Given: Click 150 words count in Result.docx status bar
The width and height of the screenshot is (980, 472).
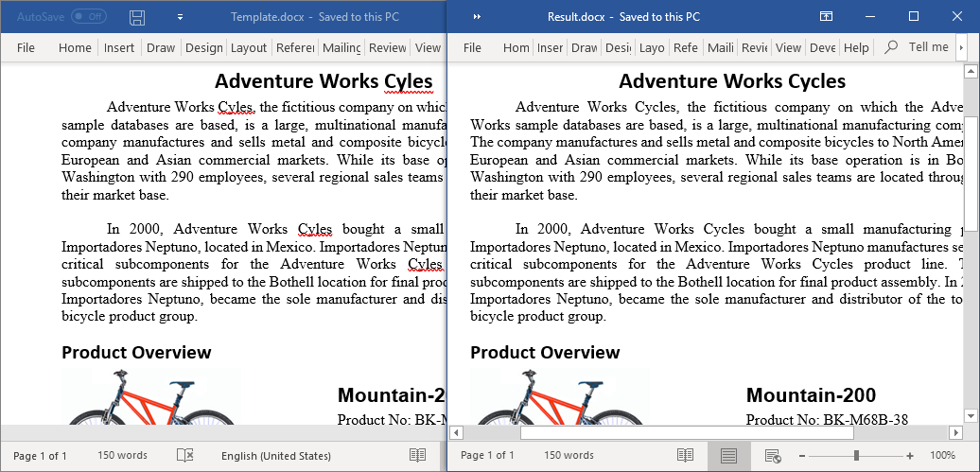Looking at the screenshot, I should coord(569,456).
